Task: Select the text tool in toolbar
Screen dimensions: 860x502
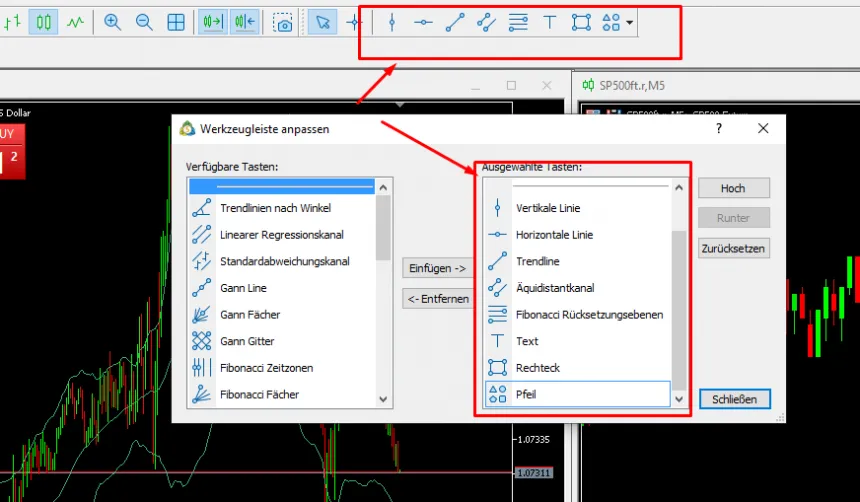Action: [x=550, y=22]
